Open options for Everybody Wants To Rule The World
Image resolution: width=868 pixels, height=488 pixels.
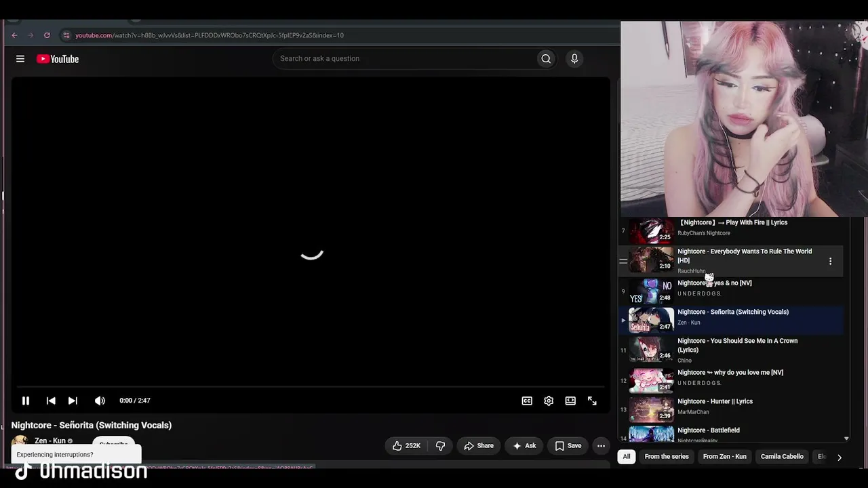(x=830, y=261)
